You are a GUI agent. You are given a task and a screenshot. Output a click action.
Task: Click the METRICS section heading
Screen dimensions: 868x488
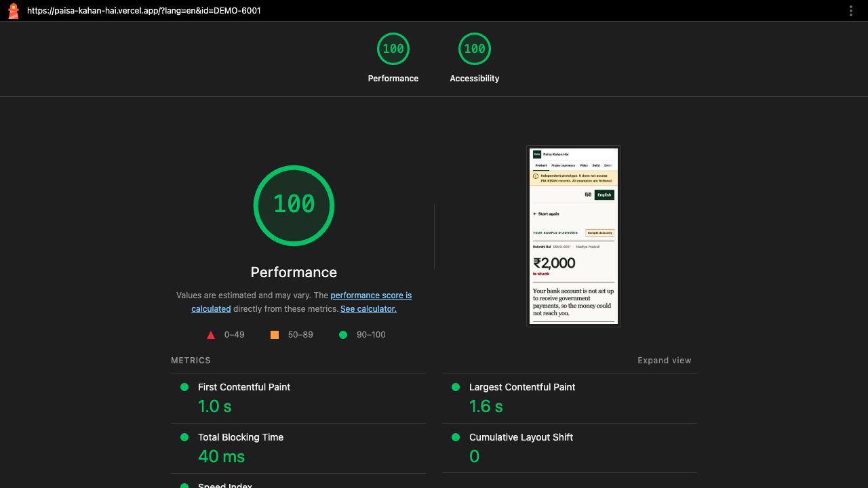pyautogui.click(x=191, y=361)
